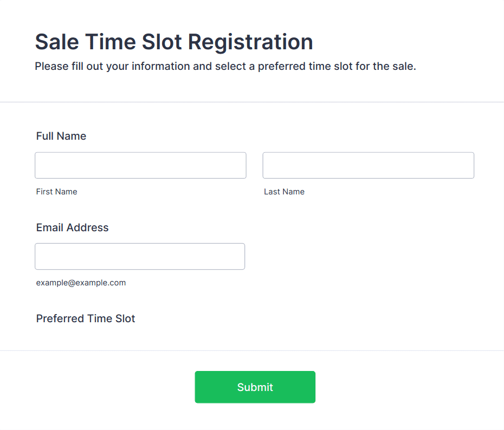This screenshot has height=430, width=504.
Task: Focus the Email Address text box
Action: point(140,256)
